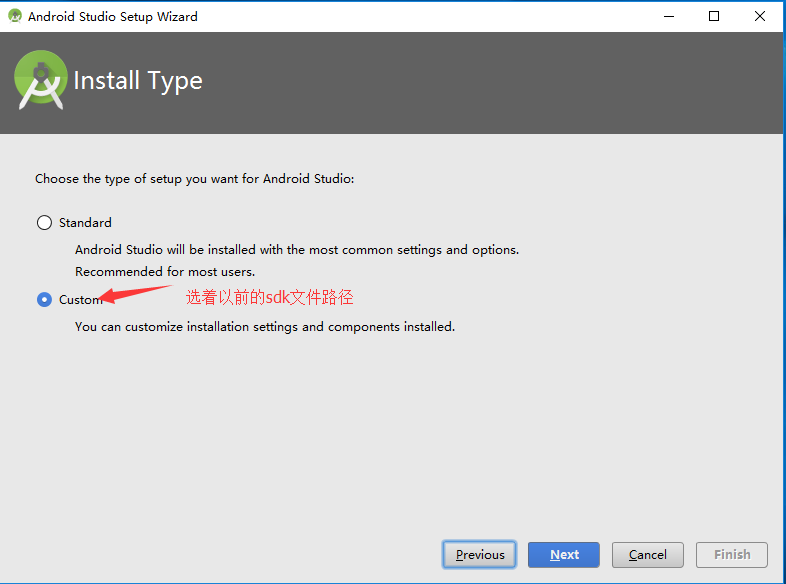Image resolution: width=786 pixels, height=584 pixels.
Task: Cancel the setup wizard
Action: tap(648, 554)
